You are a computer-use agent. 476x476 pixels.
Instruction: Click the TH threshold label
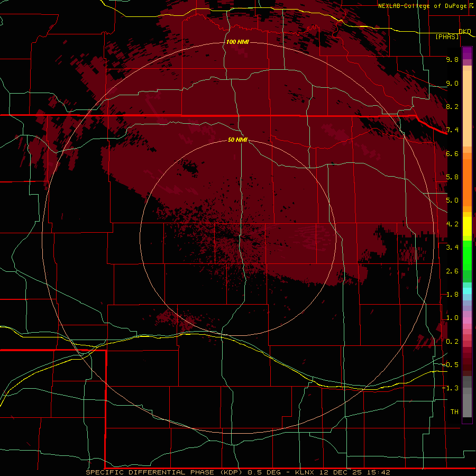[x=454, y=412]
